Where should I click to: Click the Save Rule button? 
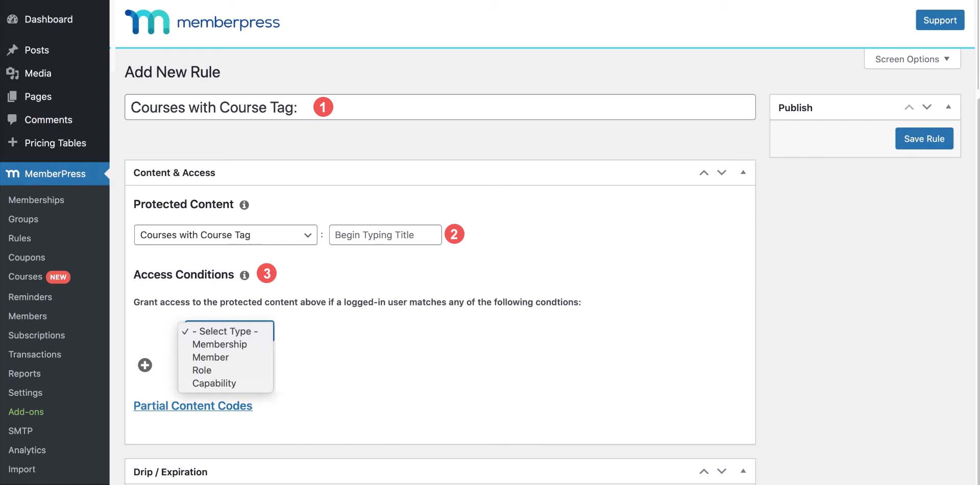pyautogui.click(x=924, y=139)
